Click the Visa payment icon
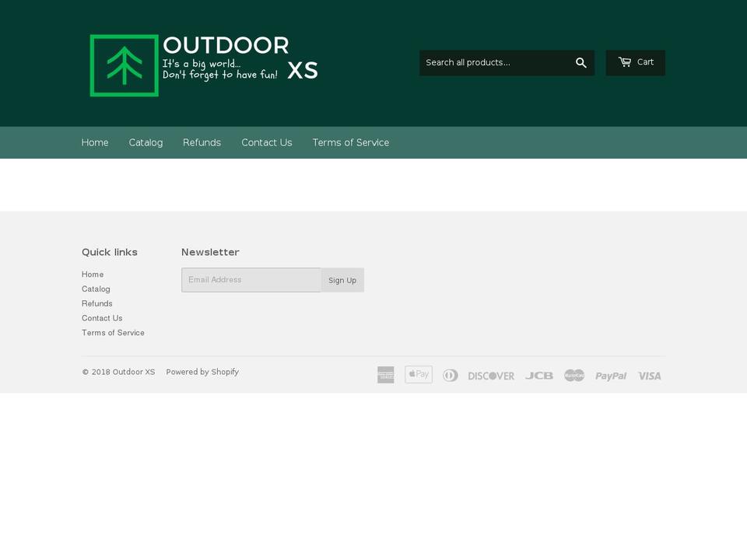Screen dimensions: 747x560 [x=649, y=376]
